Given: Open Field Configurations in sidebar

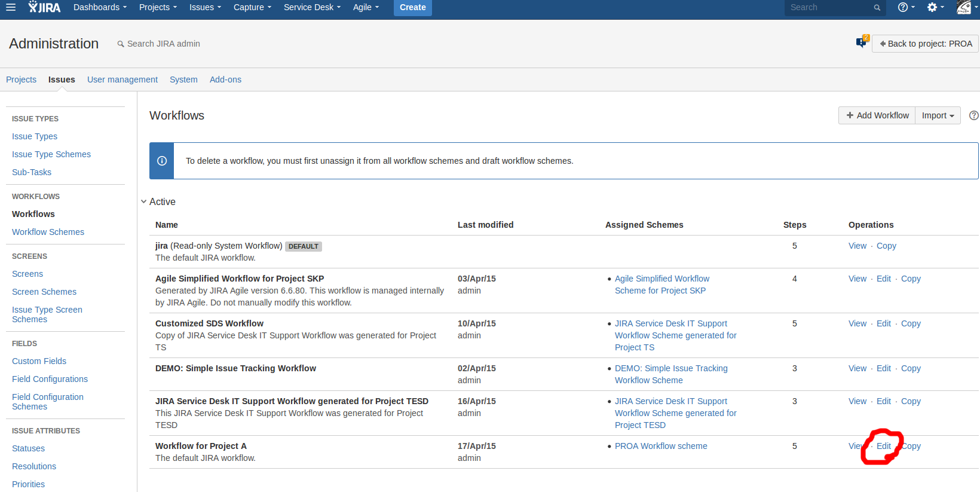Looking at the screenshot, I should click(x=50, y=379).
